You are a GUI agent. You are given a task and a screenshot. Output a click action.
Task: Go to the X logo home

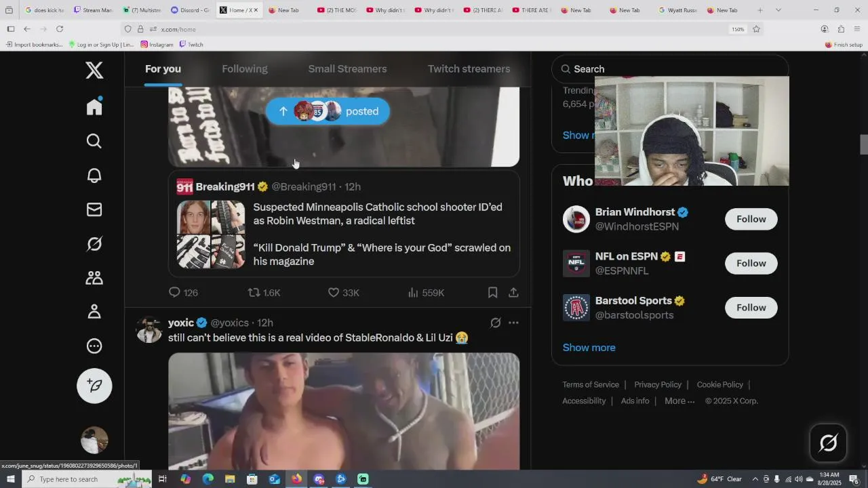[x=94, y=70]
